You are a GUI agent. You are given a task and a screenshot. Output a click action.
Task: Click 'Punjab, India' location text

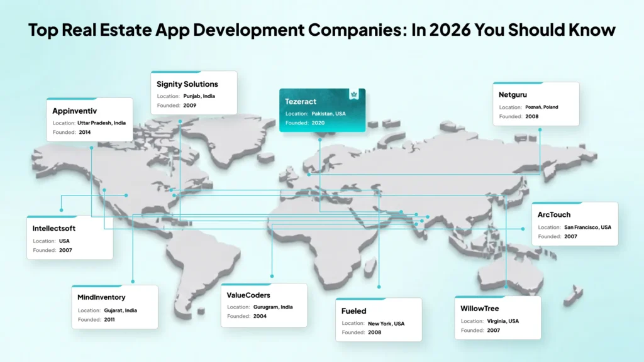click(x=199, y=96)
